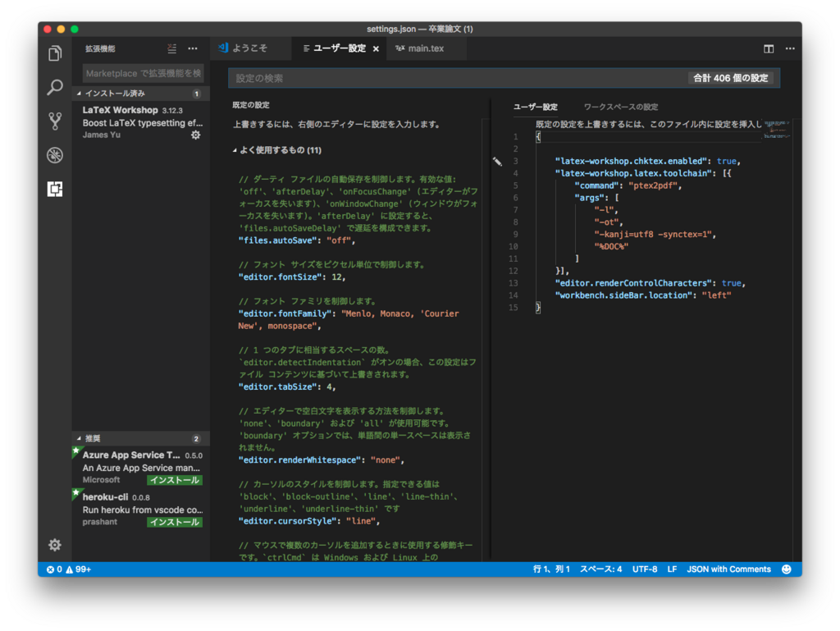840x631 pixels.
Task: Click the feedback smiley in status bar
Action: click(787, 569)
